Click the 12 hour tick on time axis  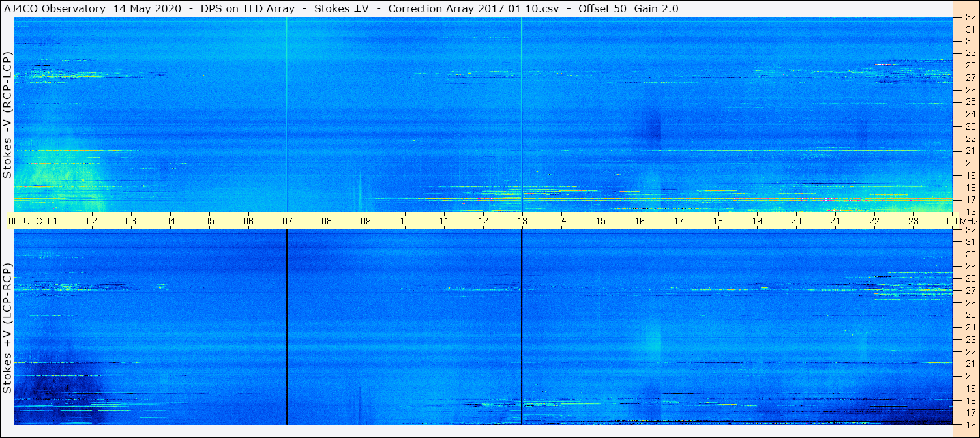click(483, 222)
